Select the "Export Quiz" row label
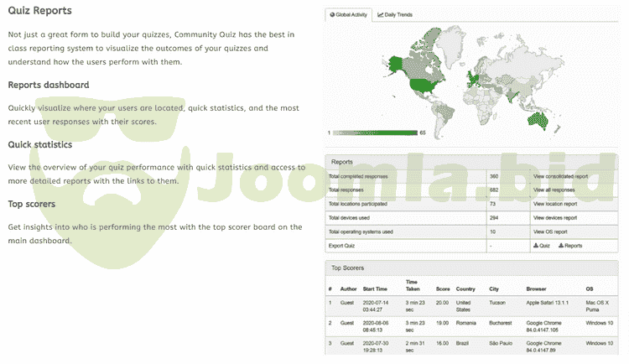This screenshot has height=364, width=629. (341, 246)
